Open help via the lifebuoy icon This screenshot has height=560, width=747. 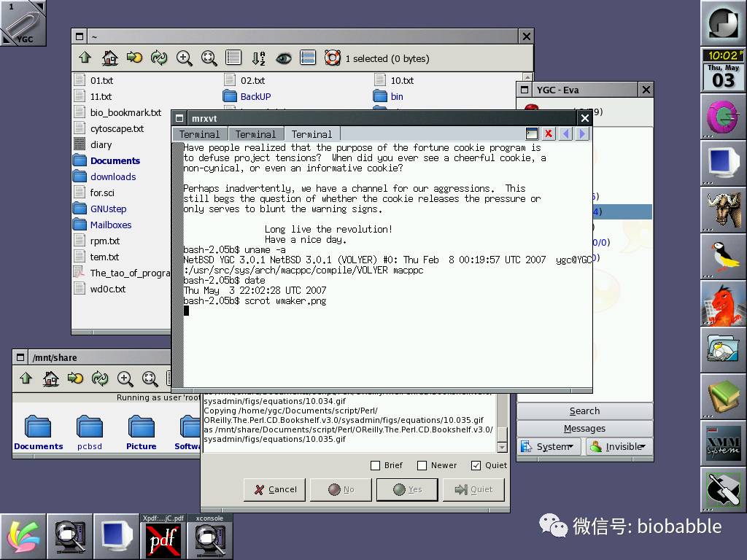(333, 58)
